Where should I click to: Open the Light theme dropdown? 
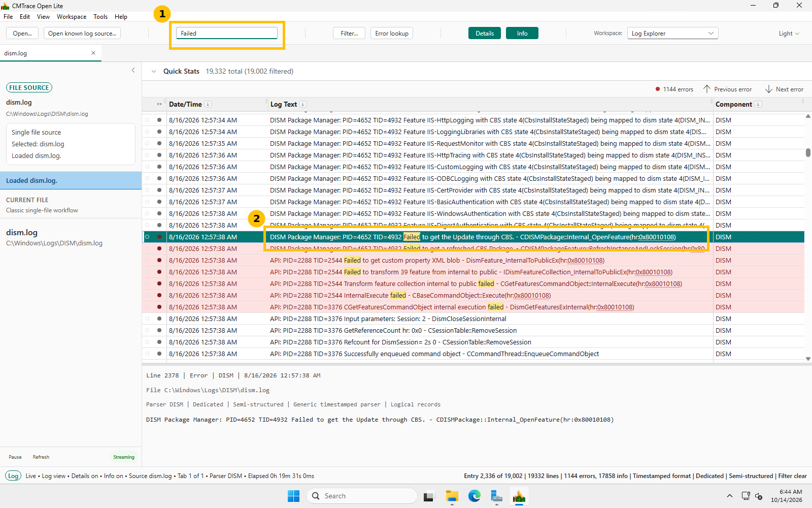point(789,34)
